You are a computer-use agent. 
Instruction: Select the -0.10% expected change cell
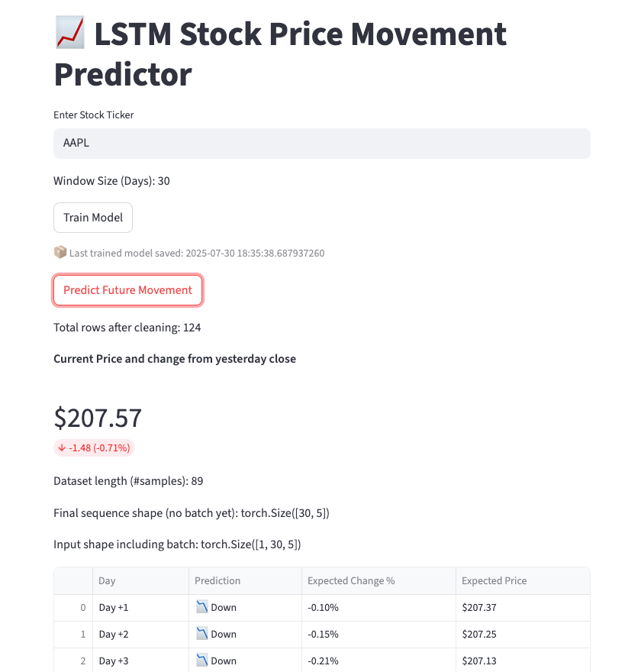click(324, 607)
